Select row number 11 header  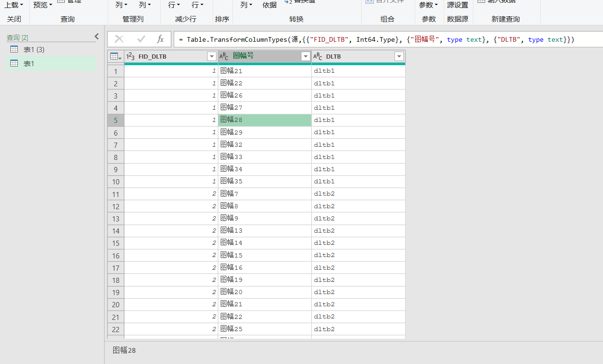[x=116, y=194]
